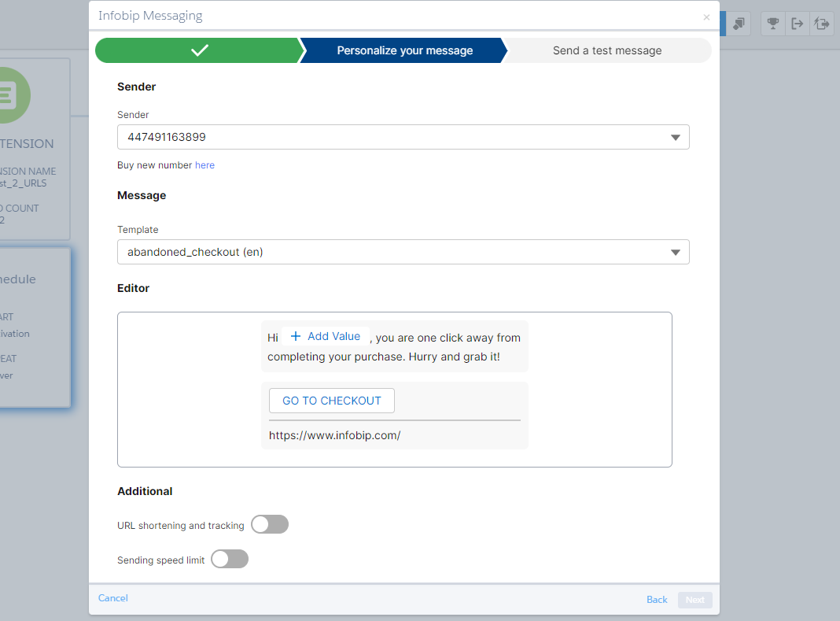Click the exit criteria arrow icon

pos(798,24)
